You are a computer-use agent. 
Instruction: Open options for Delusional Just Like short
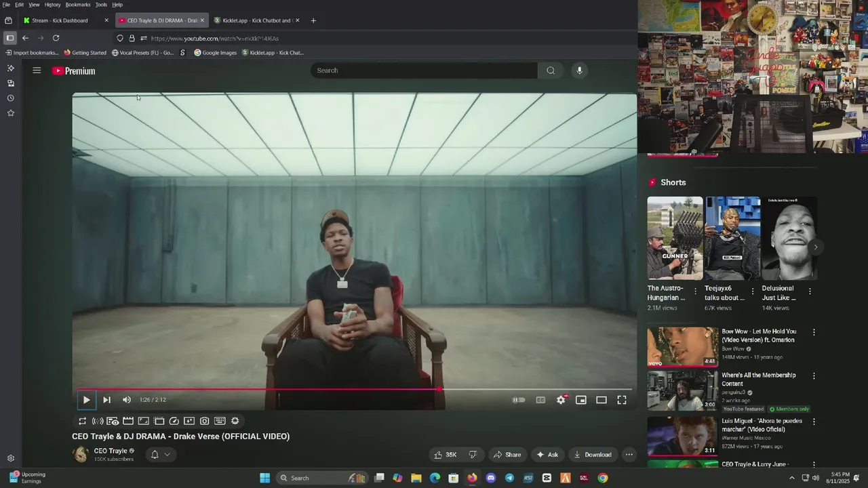click(x=809, y=291)
